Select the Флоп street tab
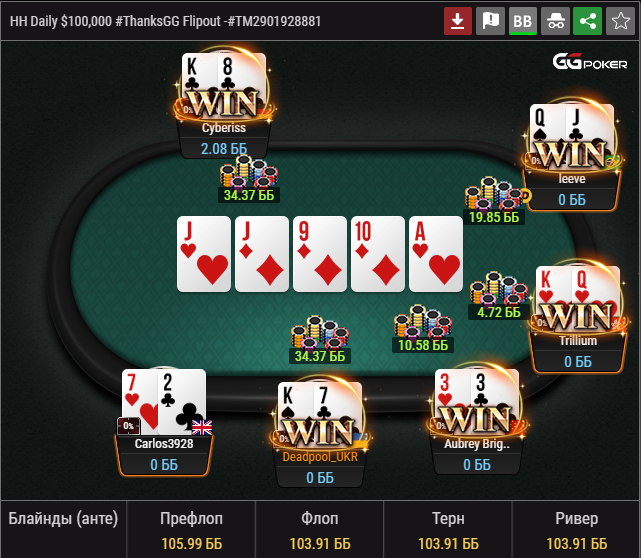 [x=320, y=530]
